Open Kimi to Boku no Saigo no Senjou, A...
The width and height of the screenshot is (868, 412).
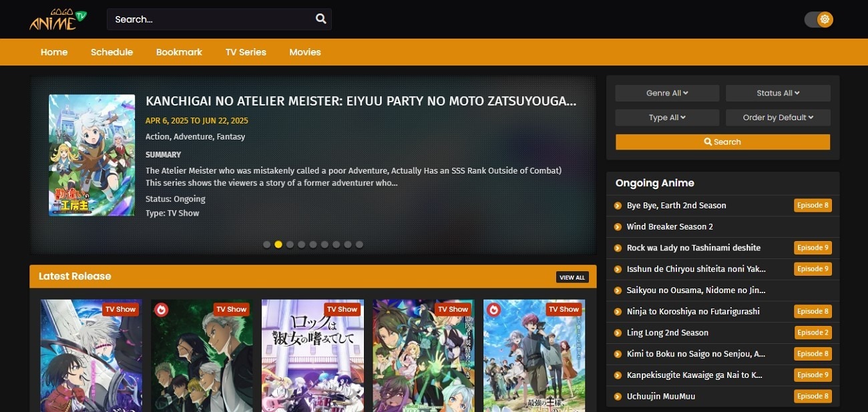tap(696, 354)
